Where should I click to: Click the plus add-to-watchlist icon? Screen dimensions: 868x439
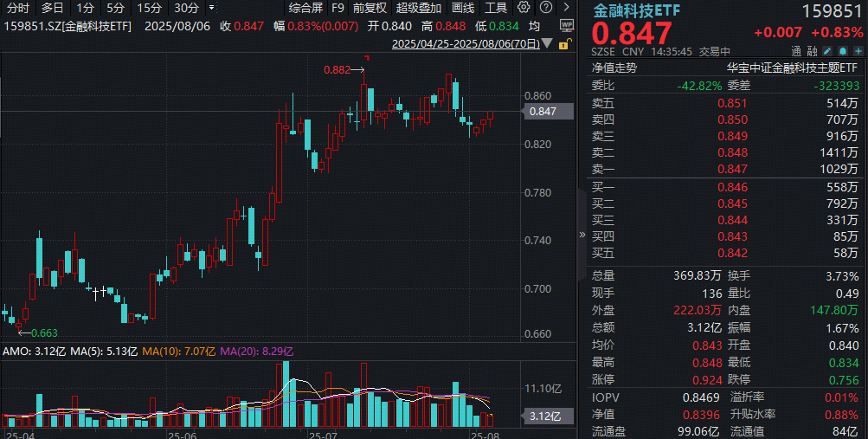click(858, 51)
